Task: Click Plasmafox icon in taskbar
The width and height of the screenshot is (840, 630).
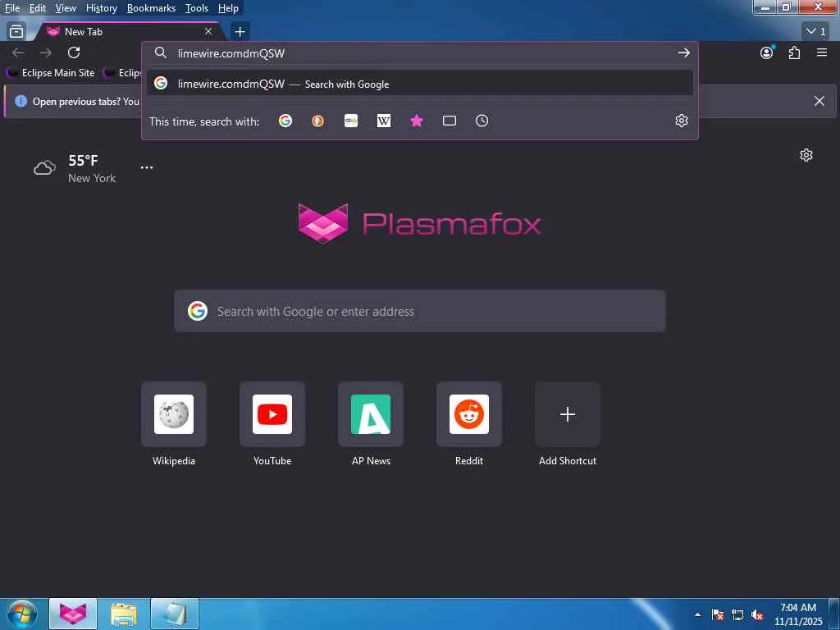Action: click(x=73, y=614)
